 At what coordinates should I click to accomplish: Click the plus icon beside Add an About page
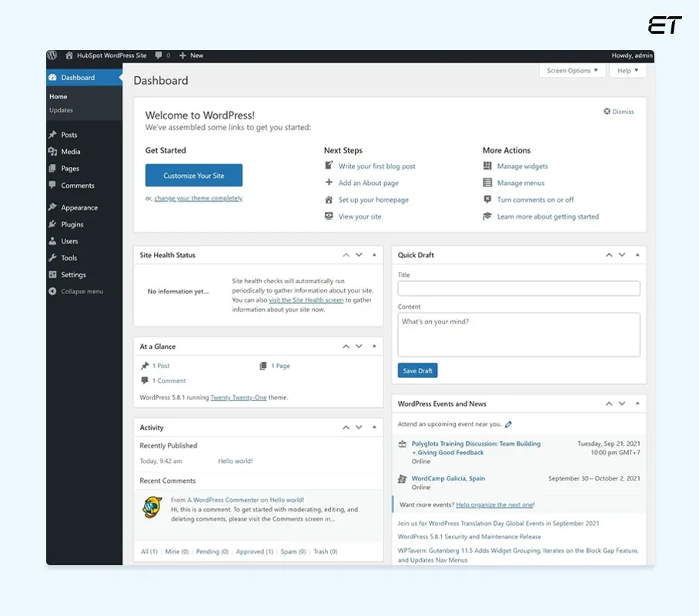[329, 182]
